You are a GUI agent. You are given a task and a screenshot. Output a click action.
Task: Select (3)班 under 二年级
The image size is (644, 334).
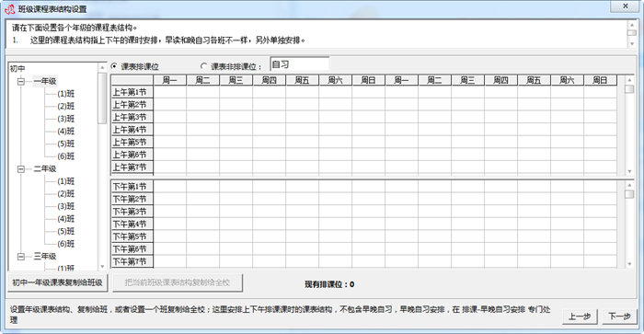coord(65,206)
